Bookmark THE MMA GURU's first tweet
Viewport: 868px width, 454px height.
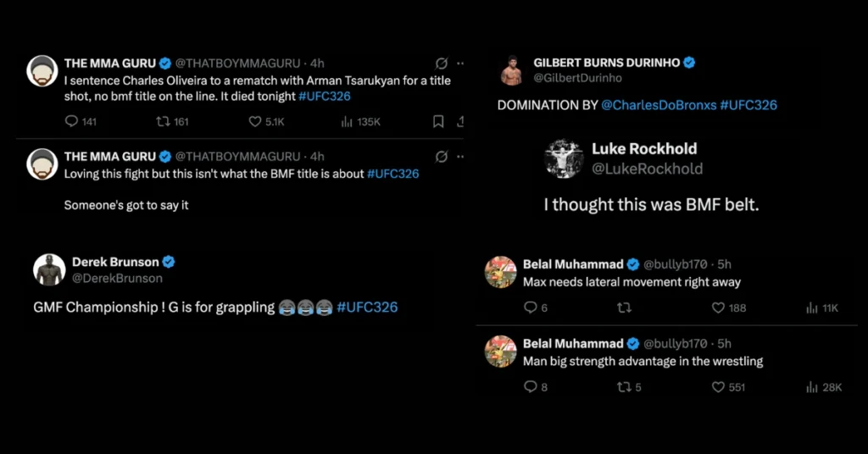438,122
